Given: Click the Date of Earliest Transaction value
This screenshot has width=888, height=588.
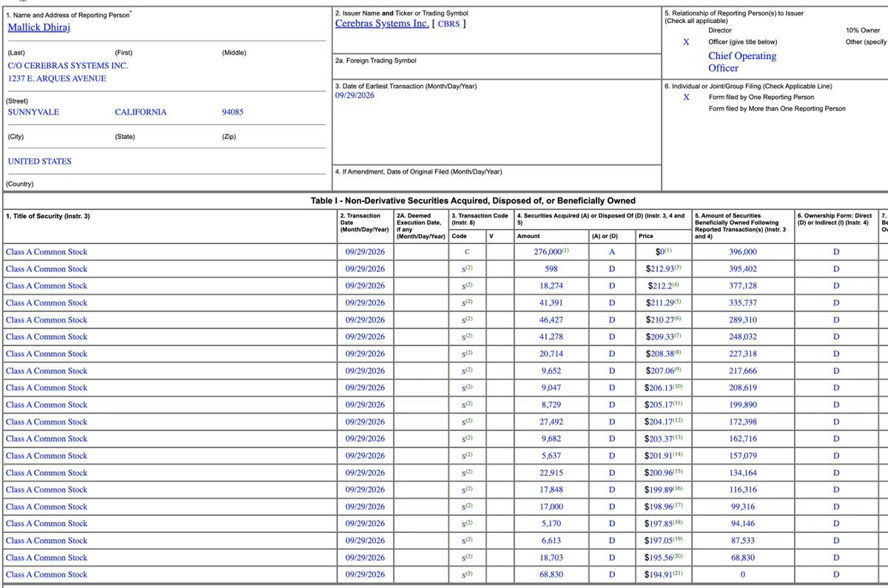Looking at the screenshot, I should [x=355, y=95].
